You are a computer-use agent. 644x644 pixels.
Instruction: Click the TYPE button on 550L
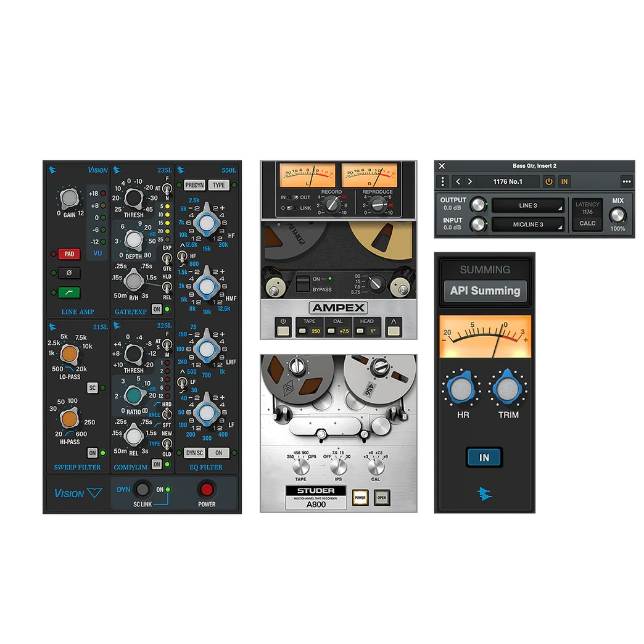click(218, 185)
